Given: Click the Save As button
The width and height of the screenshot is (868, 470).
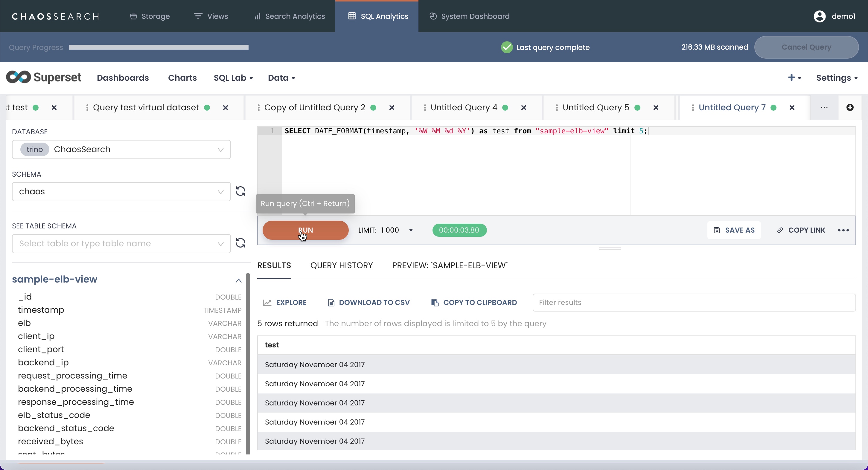Looking at the screenshot, I should point(734,230).
